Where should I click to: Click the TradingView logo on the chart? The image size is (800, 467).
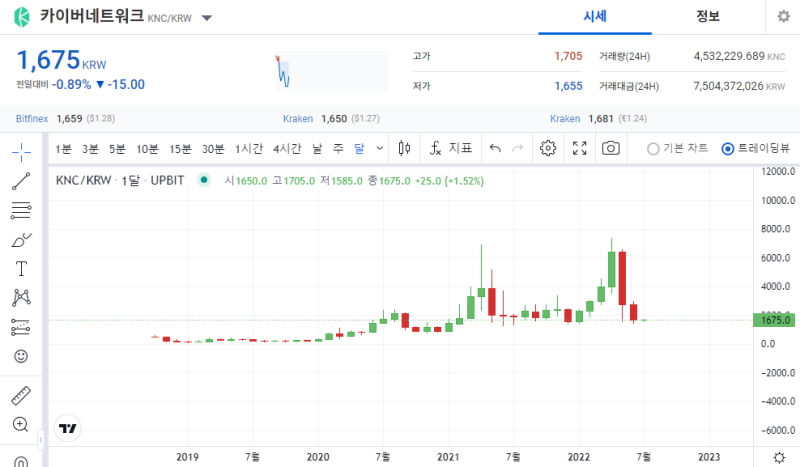point(67,428)
